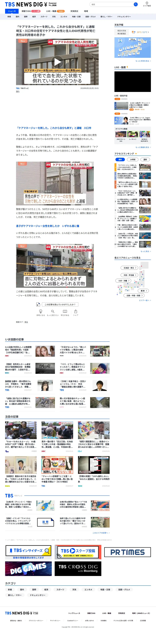The width and height of the screenshot is (156, 644).
Task: Click the TBS インサイダーズ banner
Action: pyautogui.click(x=28, y=552)
